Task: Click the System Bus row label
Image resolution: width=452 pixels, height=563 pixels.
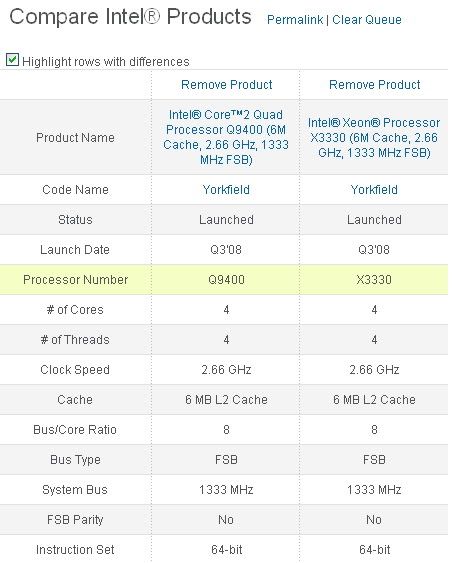Action: pyautogui.click(x=75, y=490)
